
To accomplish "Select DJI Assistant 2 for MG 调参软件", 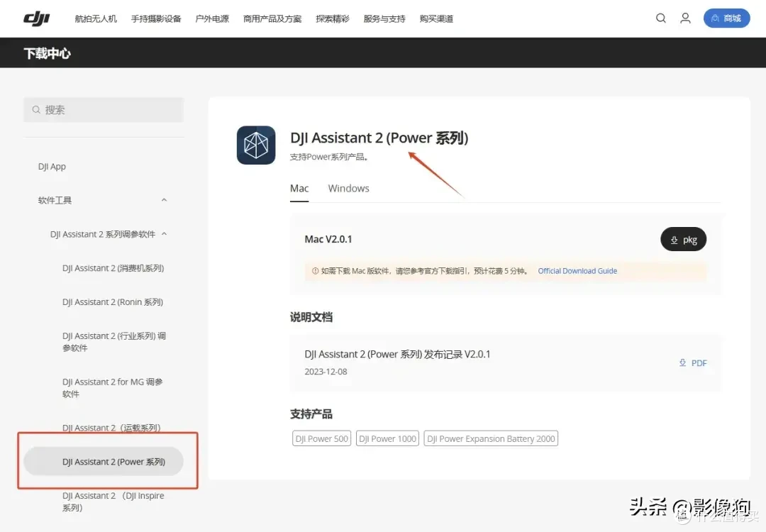I will pos(112,388).
